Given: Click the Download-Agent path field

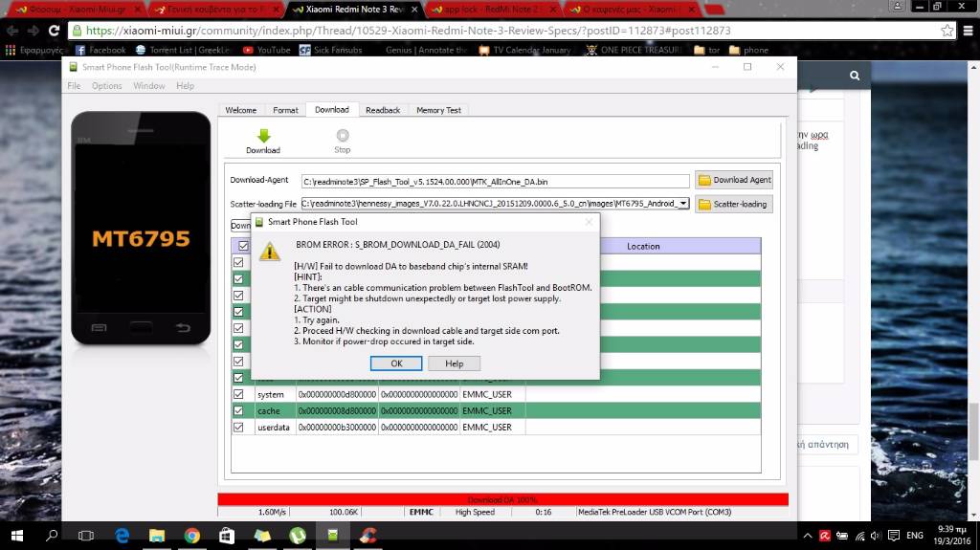Looking at the screenshot, I should pyautogui.click(x=495, y=181).
